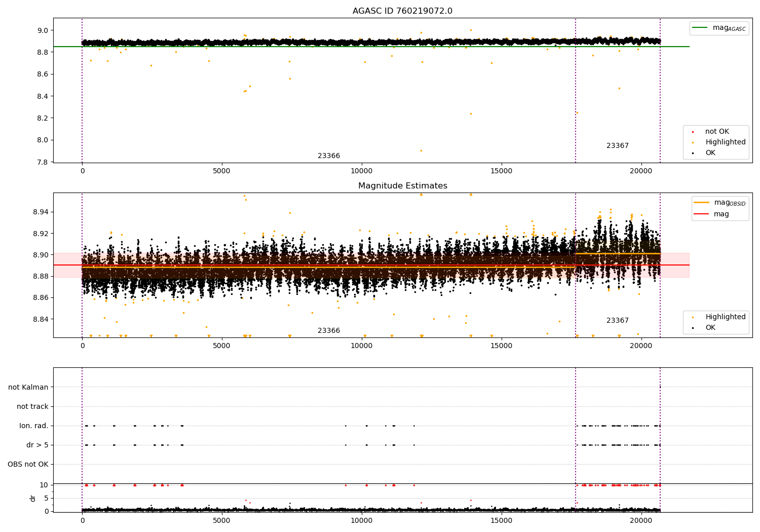Click the orange line sample beside mag OBSID

pyautogui.click(x=702, y=203)
